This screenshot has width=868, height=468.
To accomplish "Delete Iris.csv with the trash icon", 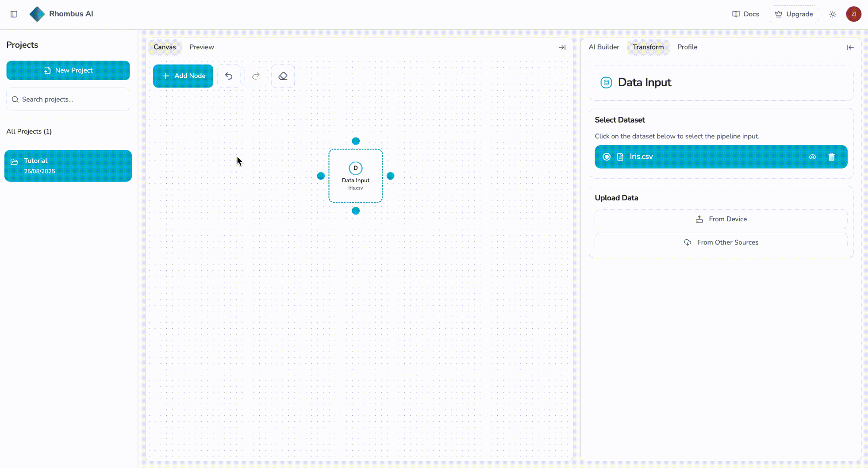I will pyautogui.click(x=831, y=157).
